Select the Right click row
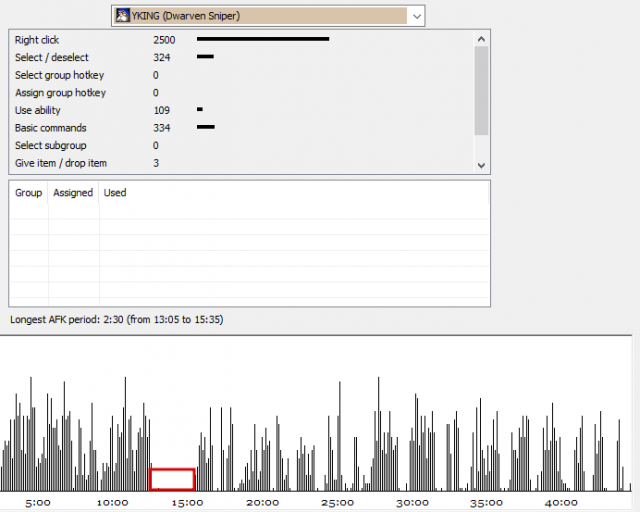 click(242, 40)
